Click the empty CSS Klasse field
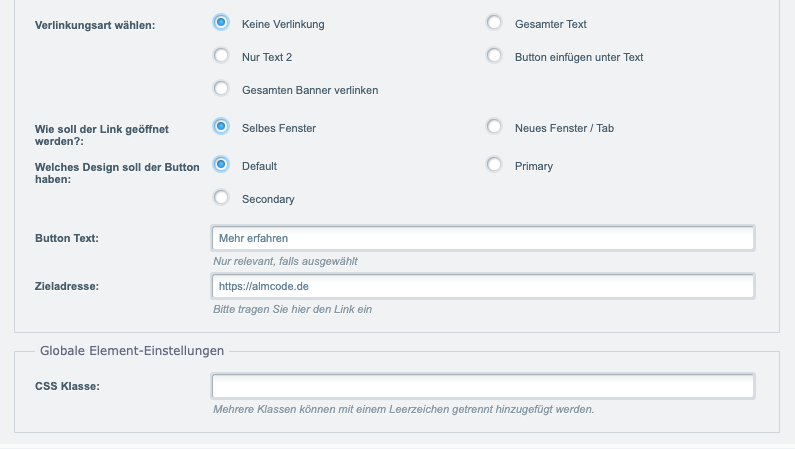The width and height of the screenshot is (795, 449). click(483, 386)
